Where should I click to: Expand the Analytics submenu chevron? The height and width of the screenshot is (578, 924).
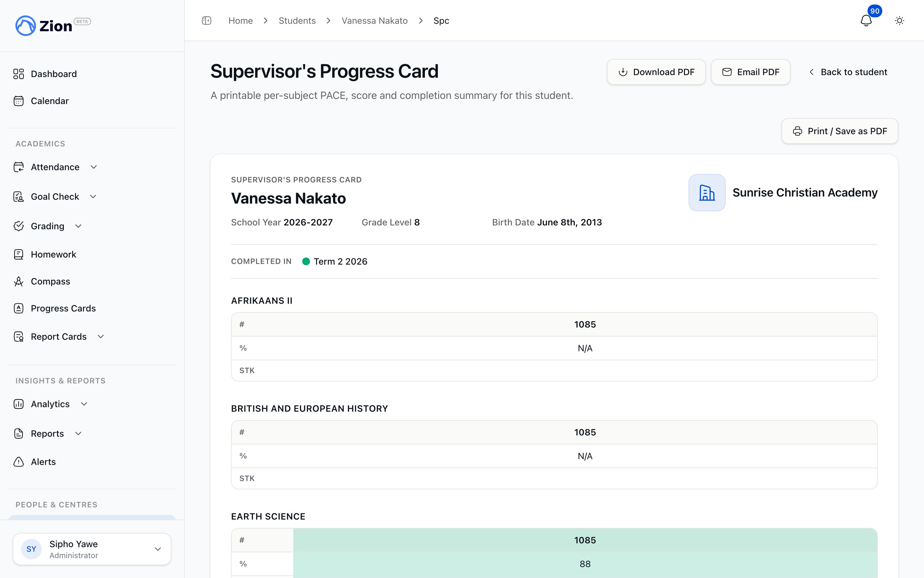click(84, 404)
